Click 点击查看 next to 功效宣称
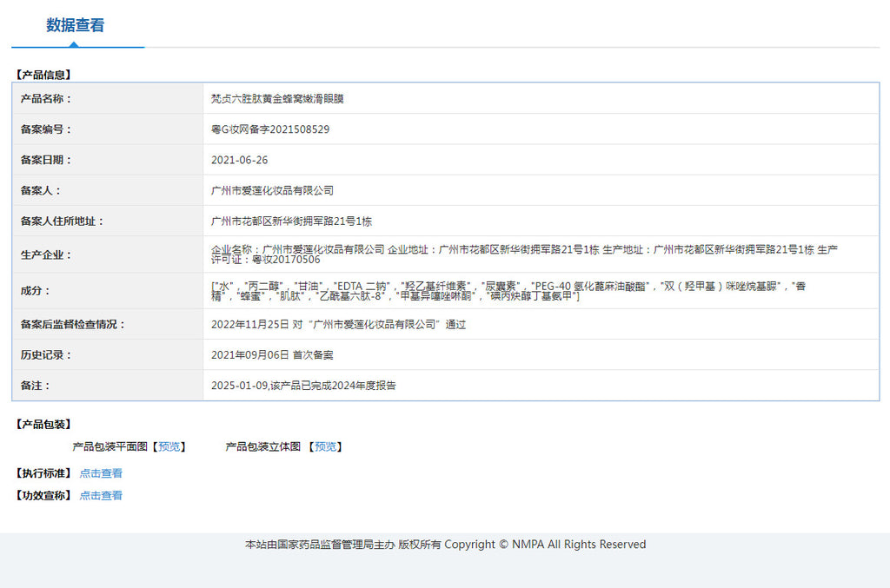This screenshot has height=588, width=890. click(101, 495)
